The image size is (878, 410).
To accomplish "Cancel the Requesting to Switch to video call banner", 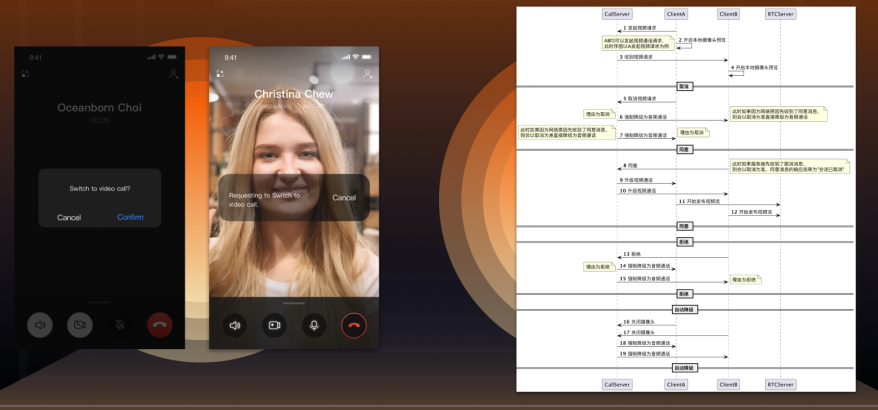I will pos(344,198).
